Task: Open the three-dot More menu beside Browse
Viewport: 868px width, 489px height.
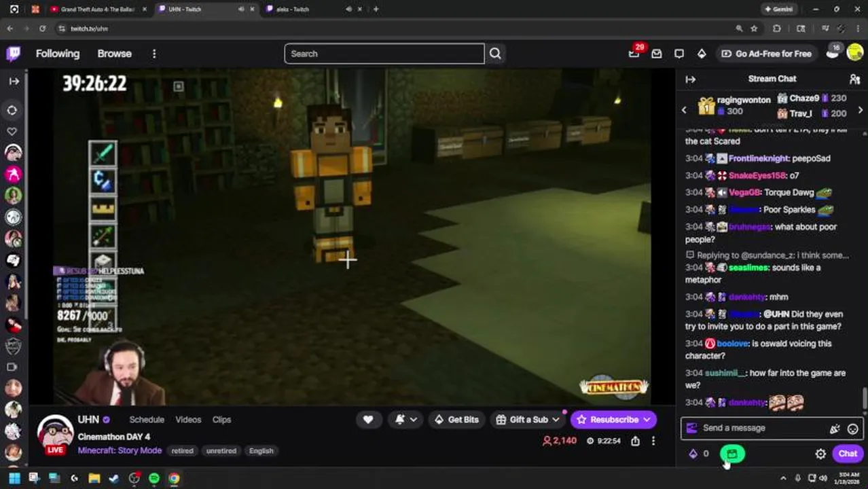Action: point(154,54)
